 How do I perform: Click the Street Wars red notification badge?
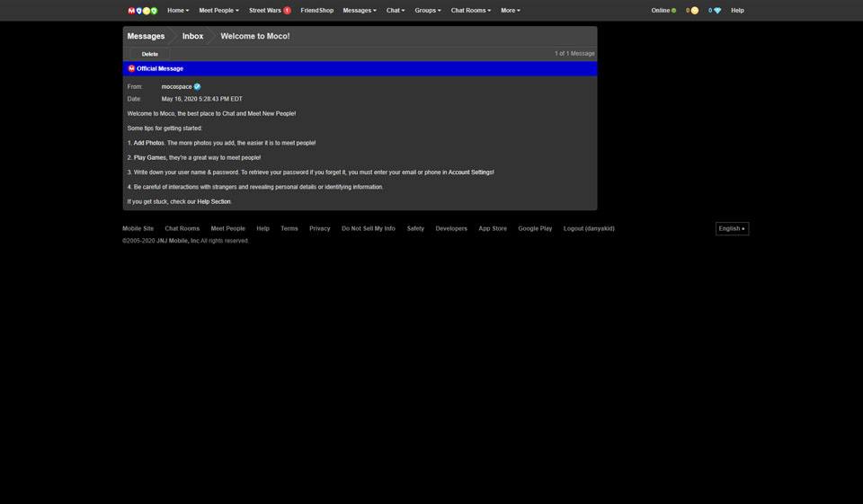(x=288, y=11)
